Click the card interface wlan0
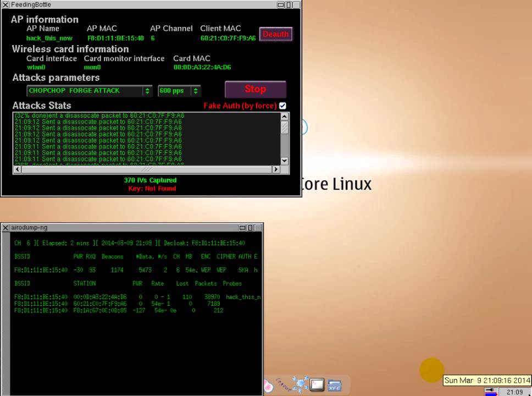 point(36,67)
